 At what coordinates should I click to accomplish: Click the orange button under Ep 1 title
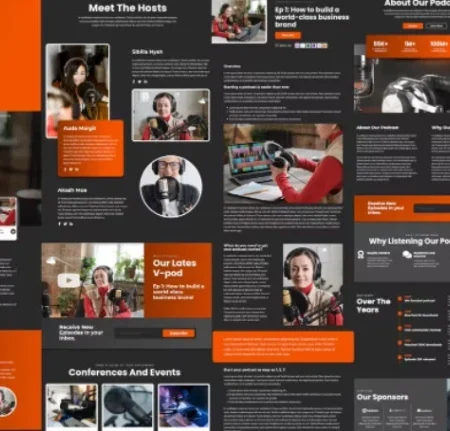point(288,35)
